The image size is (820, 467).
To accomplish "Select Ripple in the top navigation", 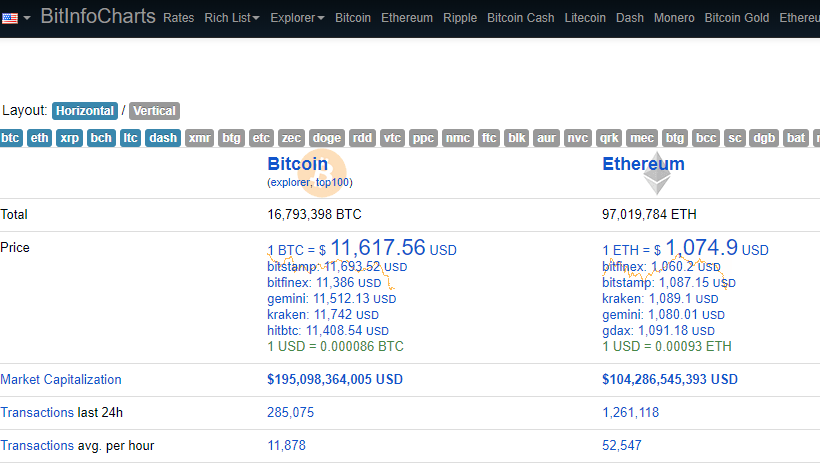I will pos(460,18).
